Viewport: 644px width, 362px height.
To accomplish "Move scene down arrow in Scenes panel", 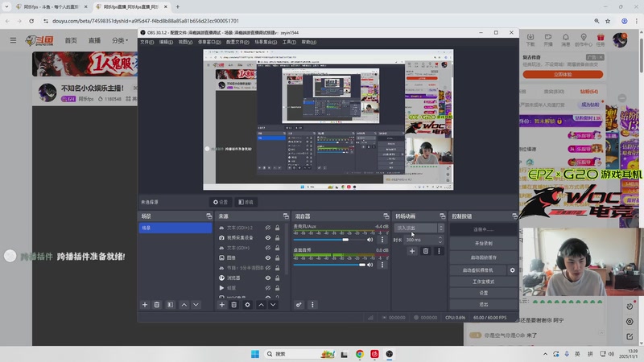I will (196, 305).
